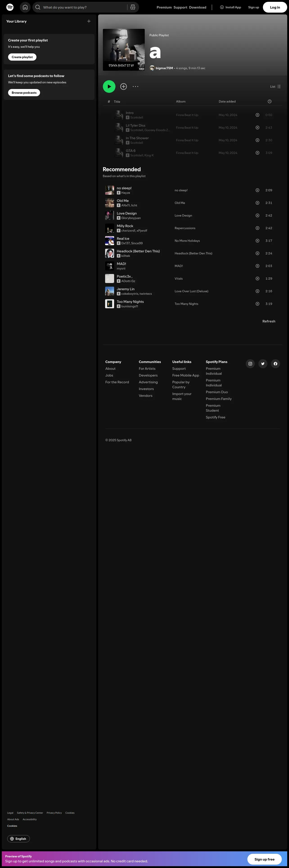Screen dimensions: 289x868
Task: Sort by Title column header
Action: click(117, 102)
